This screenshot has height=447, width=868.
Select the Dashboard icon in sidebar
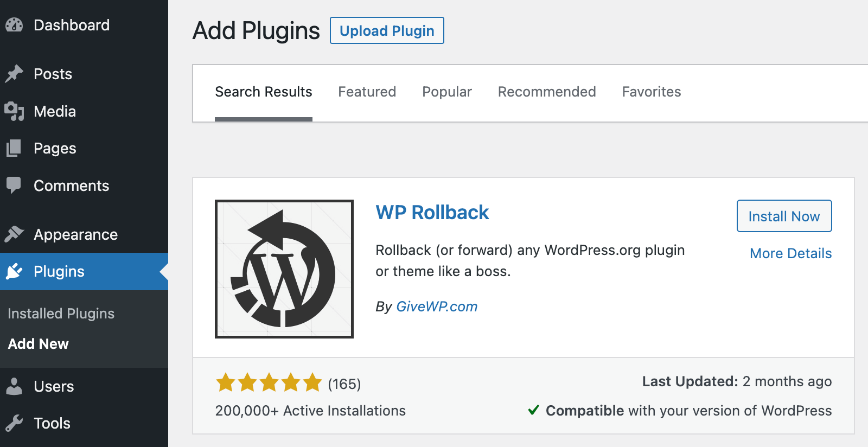pyautogui.click(x=14, y=25)
